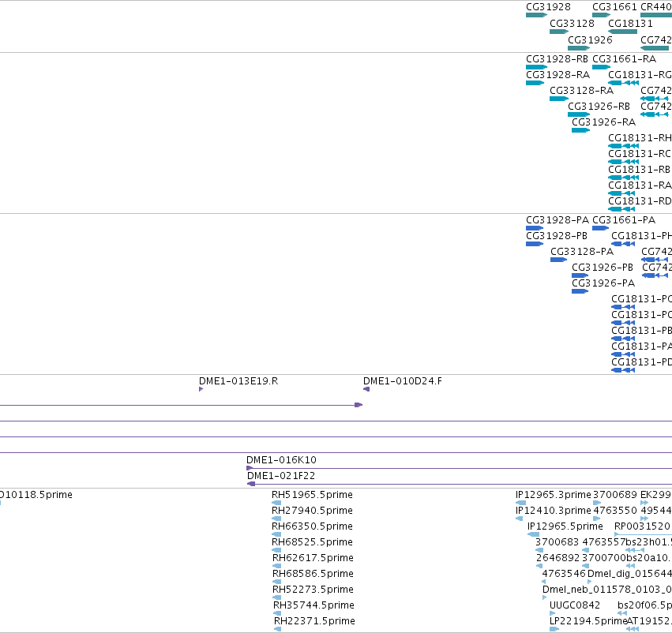This screenshot has height=633, width=672.
Task: Click protein CG18131-PD
Action: tap(623, 370)
